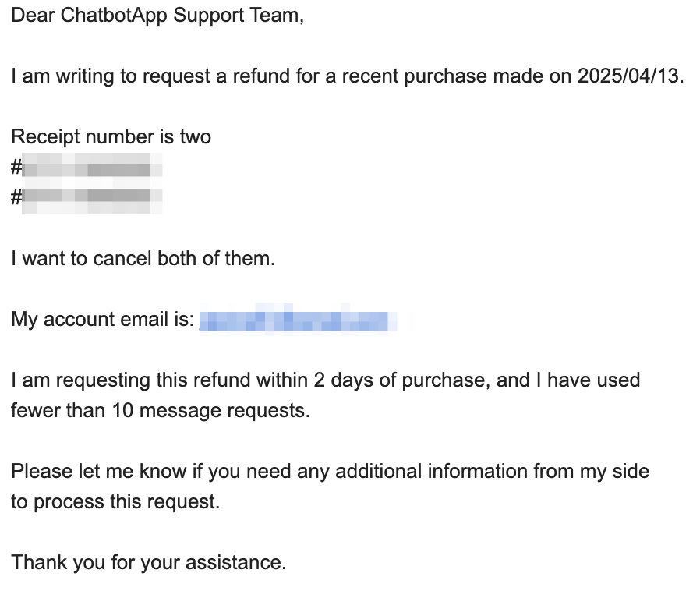700x605 pixels.
Task: Click the closing line 'Thank you for your assistance.'
Action: (x=149, y=563)
